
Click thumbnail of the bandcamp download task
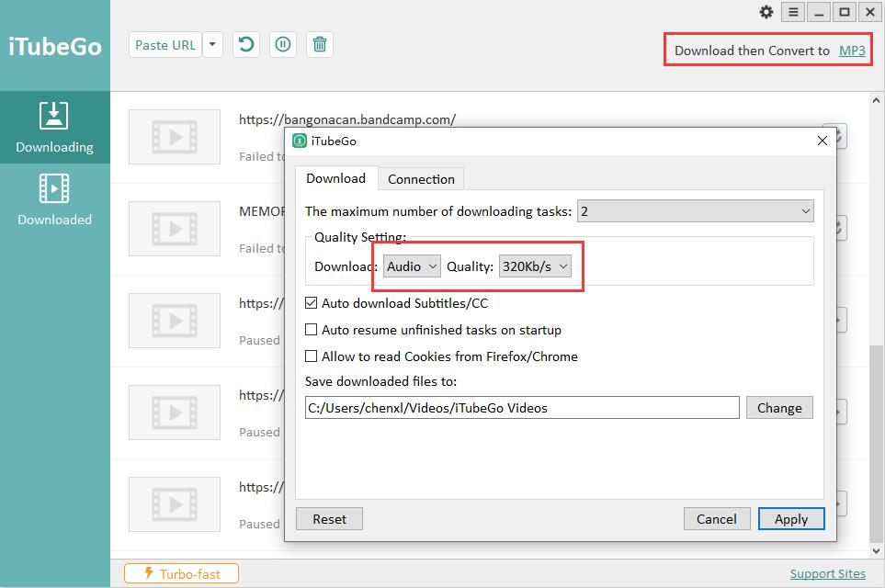[175, 137]
